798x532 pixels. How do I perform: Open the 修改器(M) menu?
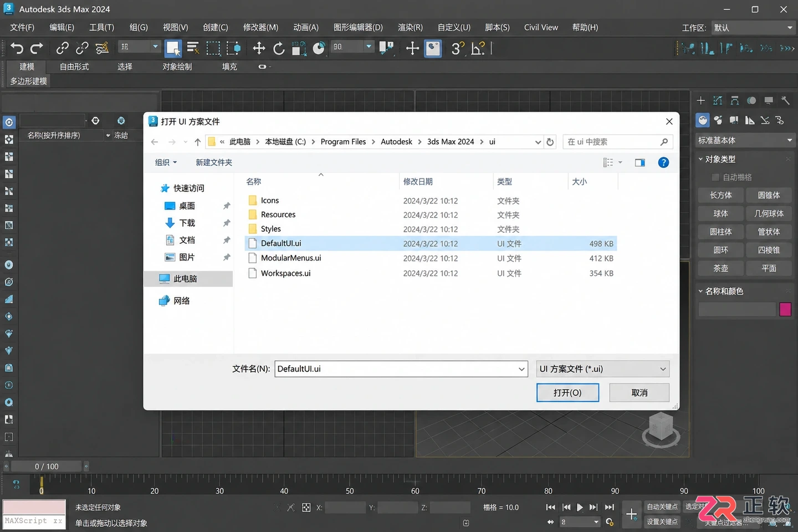tap(260, 27)
